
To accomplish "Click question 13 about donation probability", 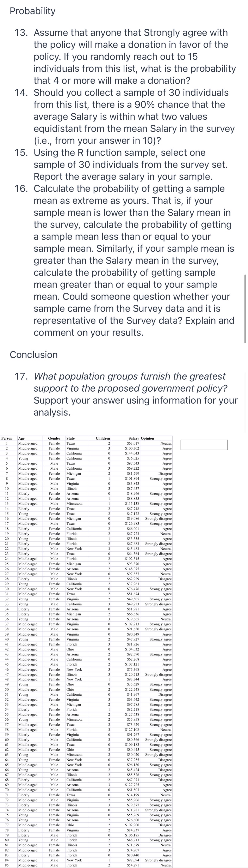I will 125,57.
